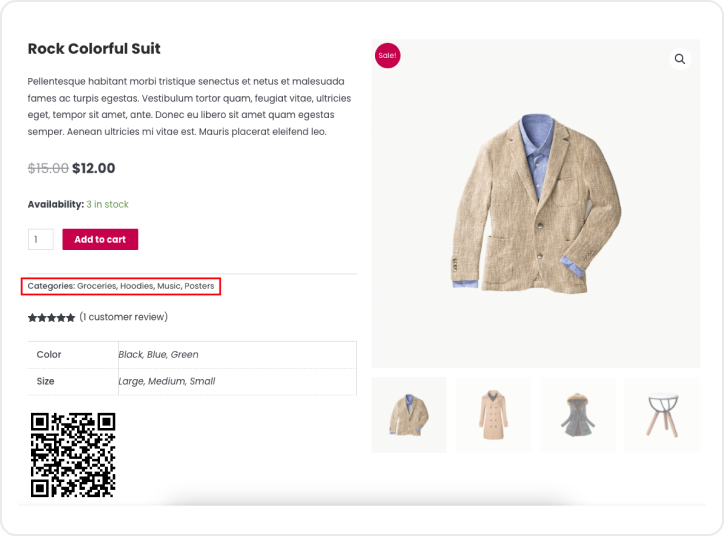Screen dimensions: 724x536
Task: Click the main blazer product image
Action: (536, 205)
